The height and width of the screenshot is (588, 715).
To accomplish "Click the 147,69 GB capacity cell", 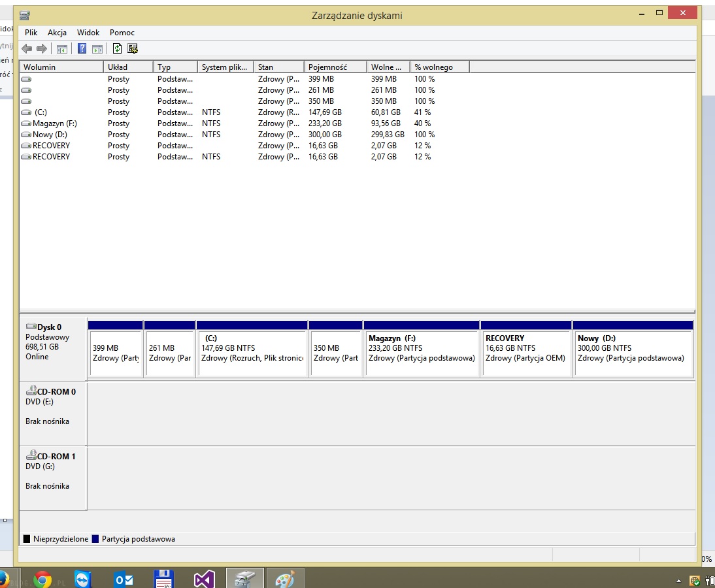I will (x=325, y=112).
